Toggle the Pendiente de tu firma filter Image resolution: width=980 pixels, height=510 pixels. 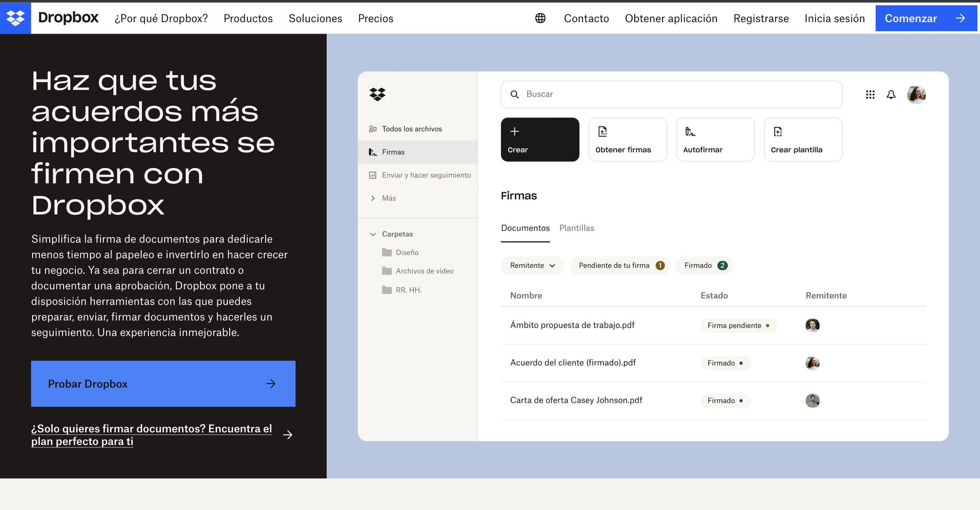(620, 265)
